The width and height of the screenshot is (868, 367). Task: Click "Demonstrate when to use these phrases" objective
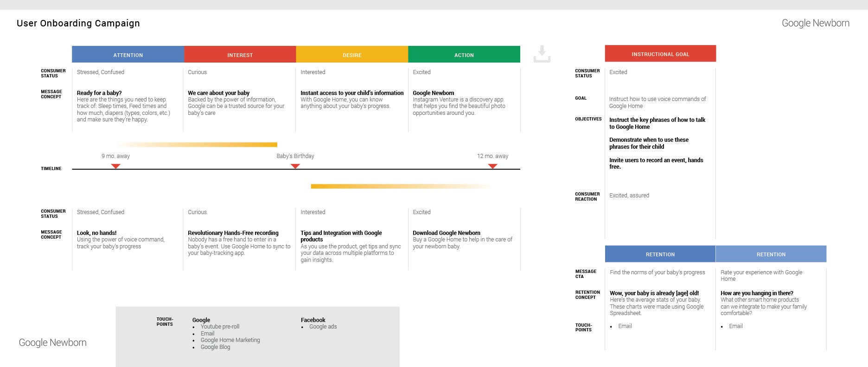(x=649, y=143)
